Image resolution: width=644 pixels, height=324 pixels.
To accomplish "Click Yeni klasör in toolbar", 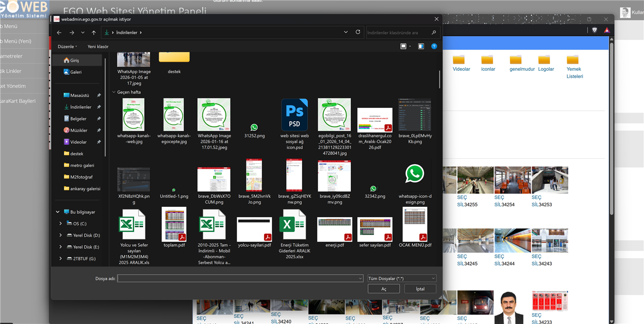I will coord(98,46).
